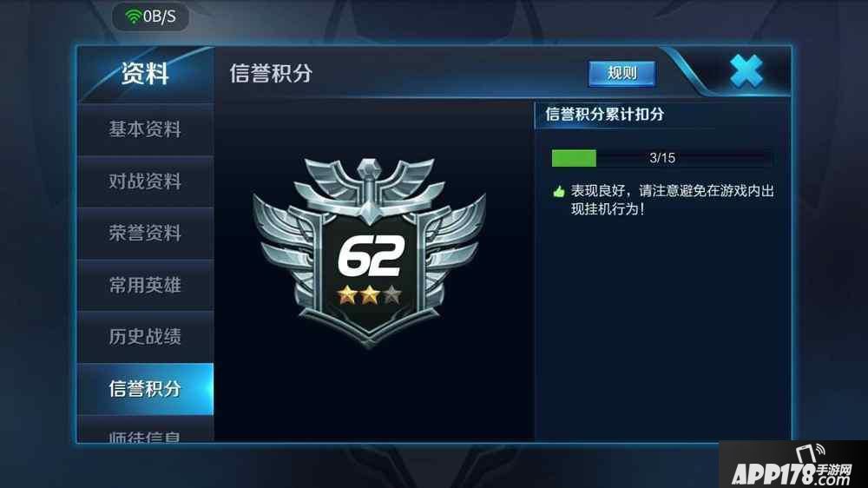
Task: Switch to the 对战资料 tab
Action: (145, 181)
